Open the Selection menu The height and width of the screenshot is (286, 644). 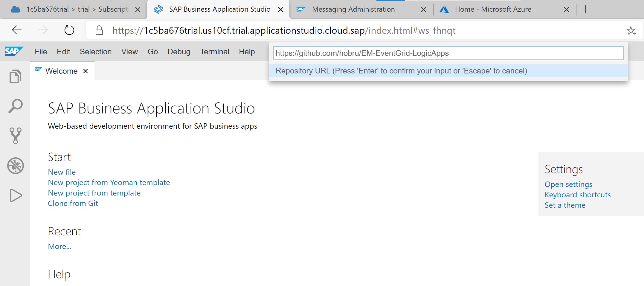[x=96, y=52]
